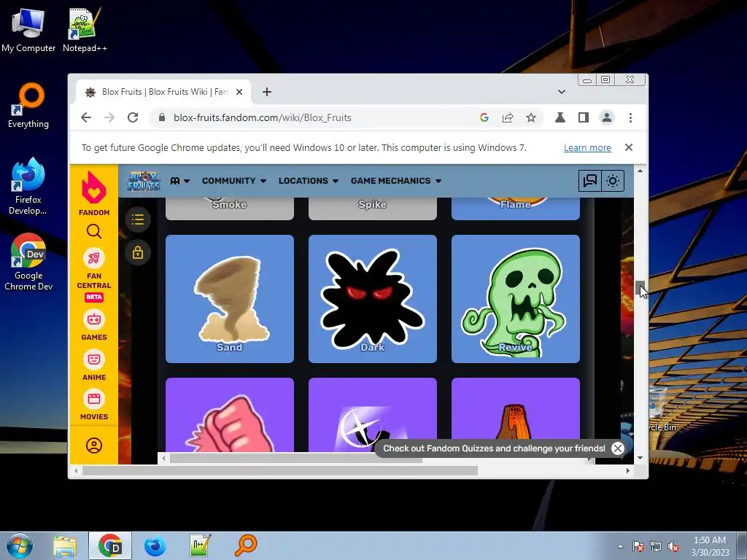Dismiss the Chrome update infobar
The width and height of the screenshot is (747, 560).
point(629,147)
